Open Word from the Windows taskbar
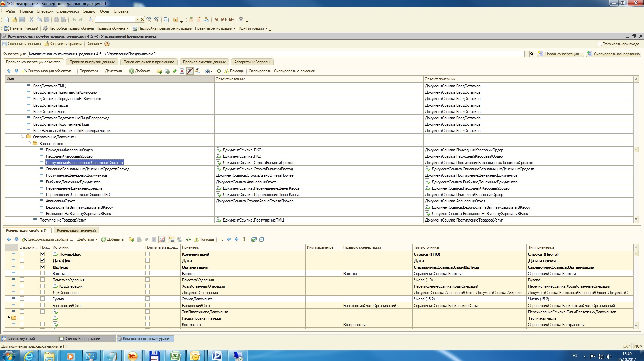Image resolution: width=644 pixels, height=361 pixels. tap(217, 356)
